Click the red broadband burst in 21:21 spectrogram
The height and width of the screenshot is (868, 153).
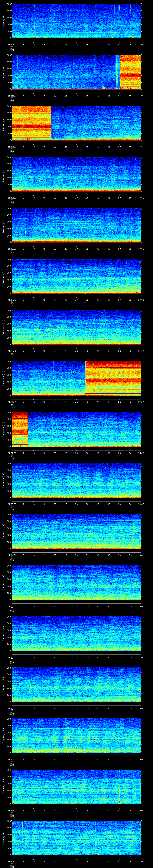pos(113,378)
